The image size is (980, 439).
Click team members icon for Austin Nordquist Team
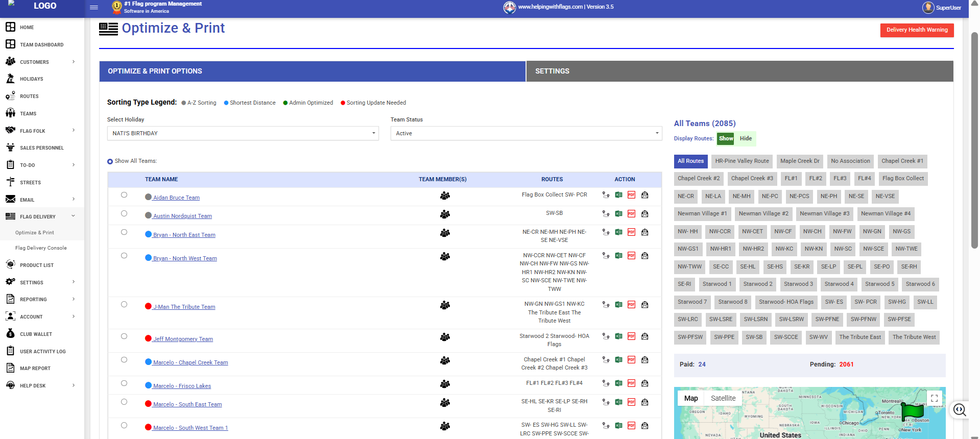pyautogui.click(x=445, y=214)
